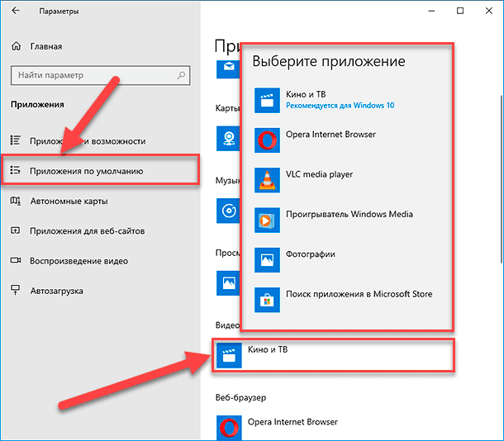This screenshot has width=504, height=441.
Task: Click the Автозагрузка icon
Action: tap(16, 290)
